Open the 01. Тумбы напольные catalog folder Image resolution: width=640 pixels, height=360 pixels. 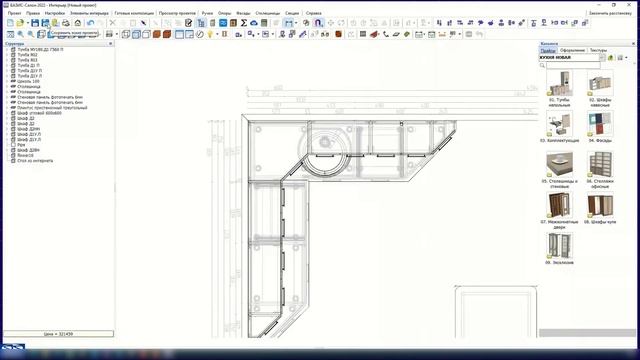point(559,89)
